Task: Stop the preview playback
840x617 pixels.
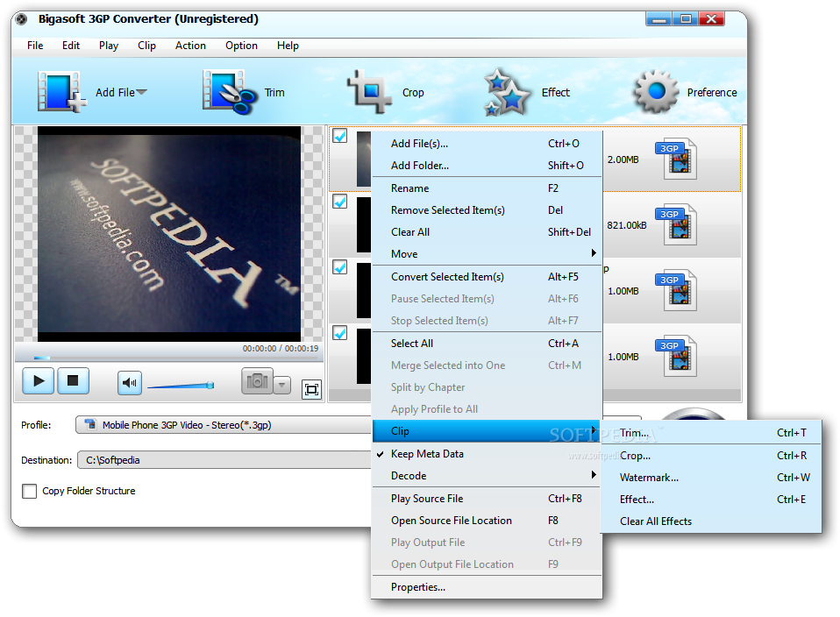Action: [x=73, y=380]
